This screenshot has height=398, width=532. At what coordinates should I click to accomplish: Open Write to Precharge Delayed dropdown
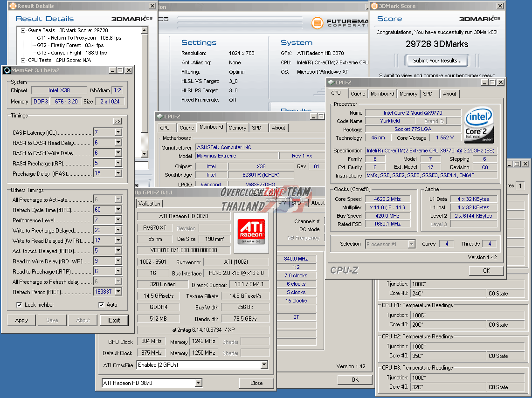click(118, 230)
